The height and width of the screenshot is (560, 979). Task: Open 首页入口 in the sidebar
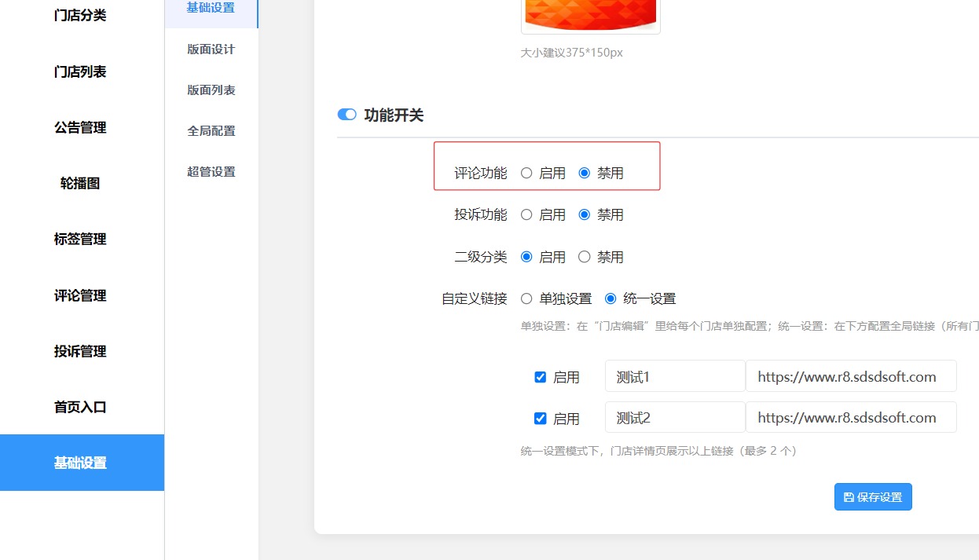pyautogui.click(x=80, y=407)
